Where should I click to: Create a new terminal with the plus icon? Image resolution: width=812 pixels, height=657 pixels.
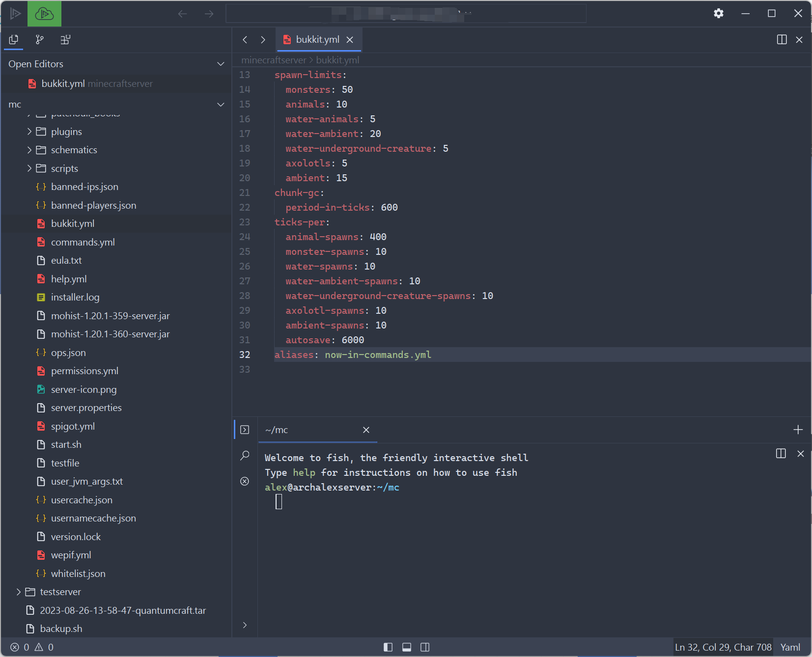tap(797, 430)
